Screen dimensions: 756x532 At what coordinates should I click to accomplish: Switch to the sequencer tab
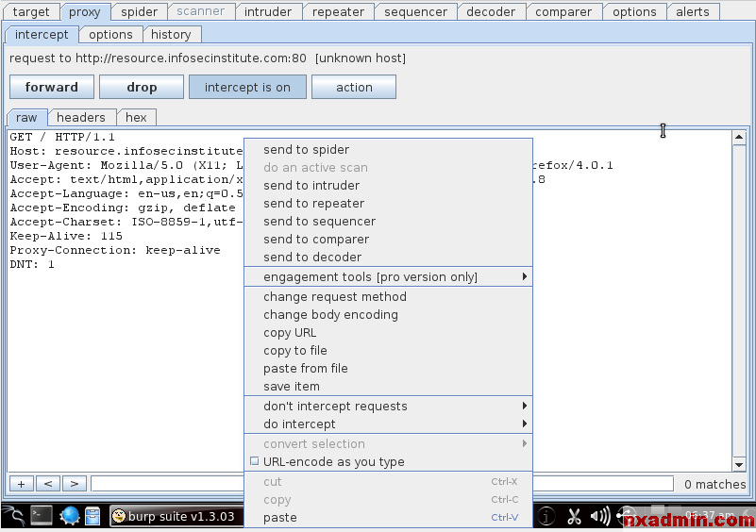(415, 12)
